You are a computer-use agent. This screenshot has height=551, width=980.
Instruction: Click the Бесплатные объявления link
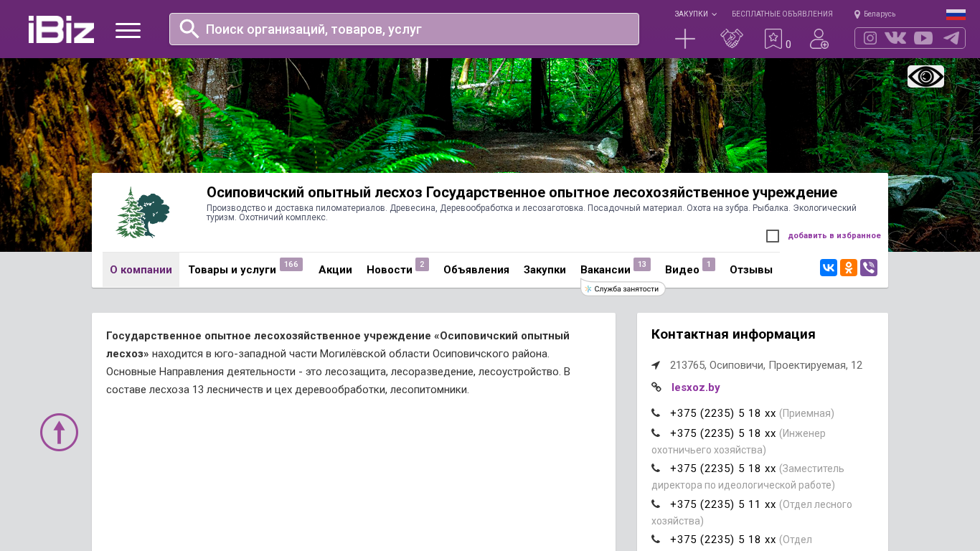click(x=782, y=14)
